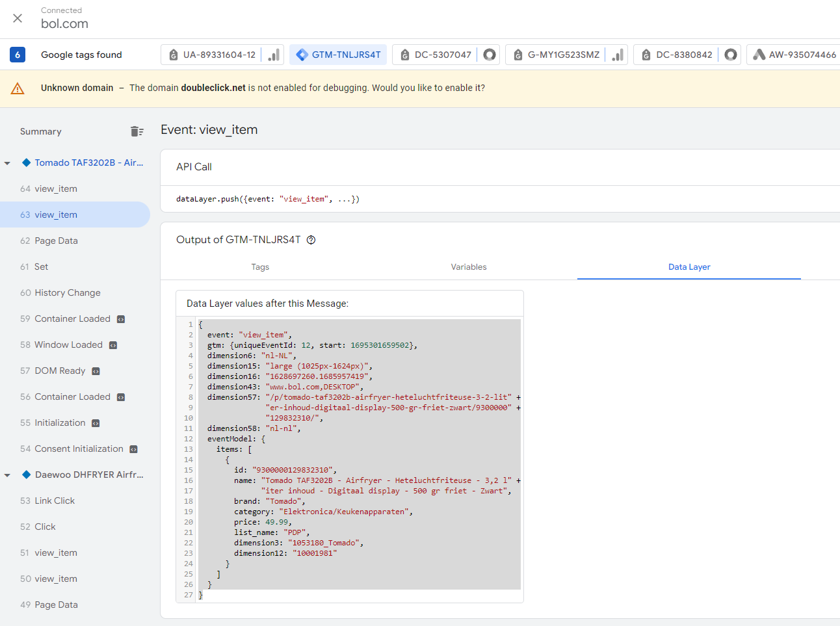Click the help icon beside Output of GTM-TNLJRS4T

(x=311, y=240)
